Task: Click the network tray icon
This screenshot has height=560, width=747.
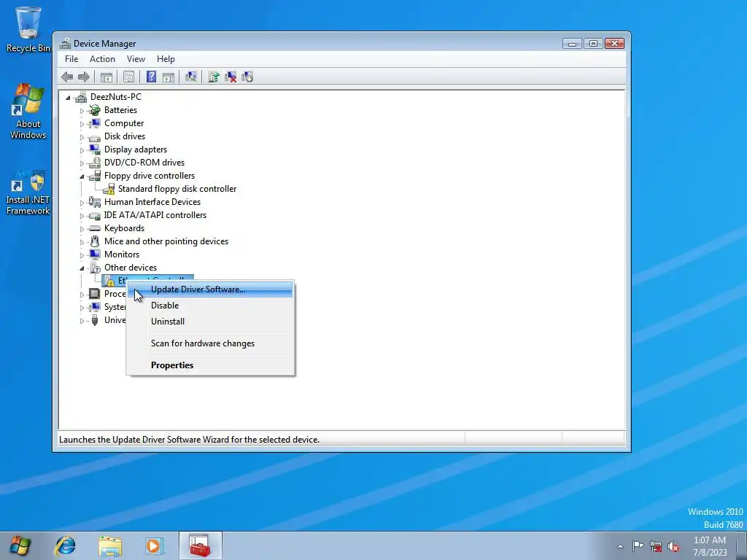Action: pos(656,546)
